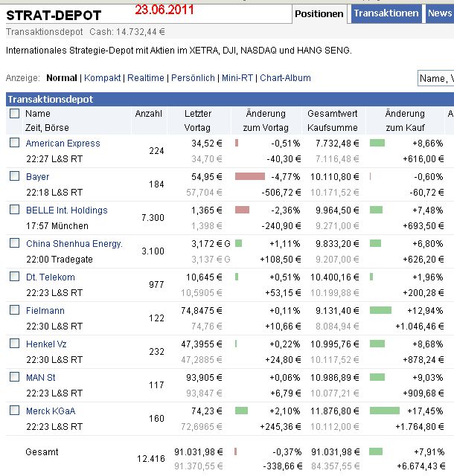Open the Fielmann stock link
Image resolution: width=454 pixels, height=476 pixels.
tap(45, 311)
